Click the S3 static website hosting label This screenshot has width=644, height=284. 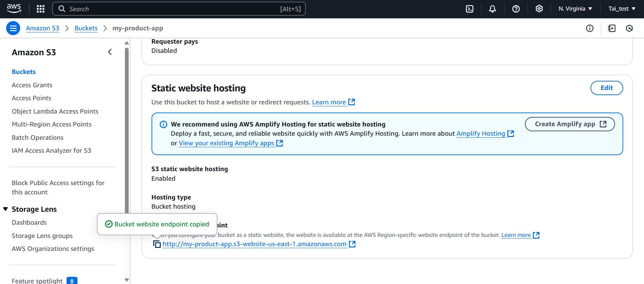pyautogui.click(x=190, y=169)
